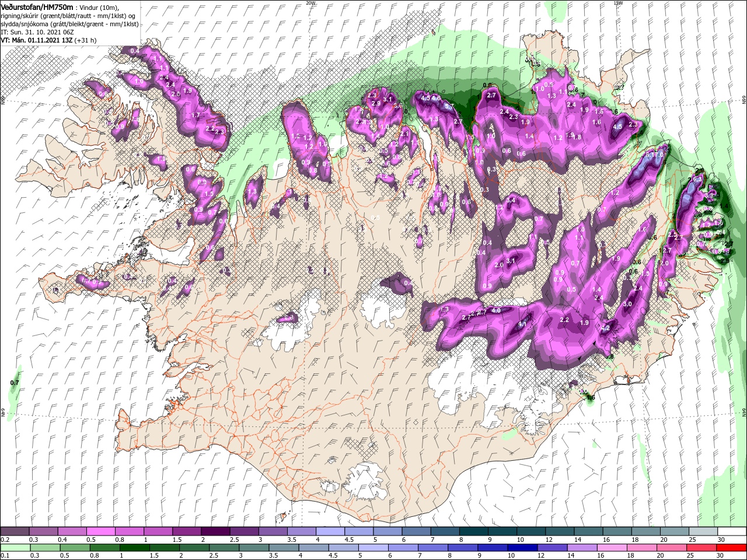Pick the medium blue swatch at rain value 8

[x=462, y=548]
